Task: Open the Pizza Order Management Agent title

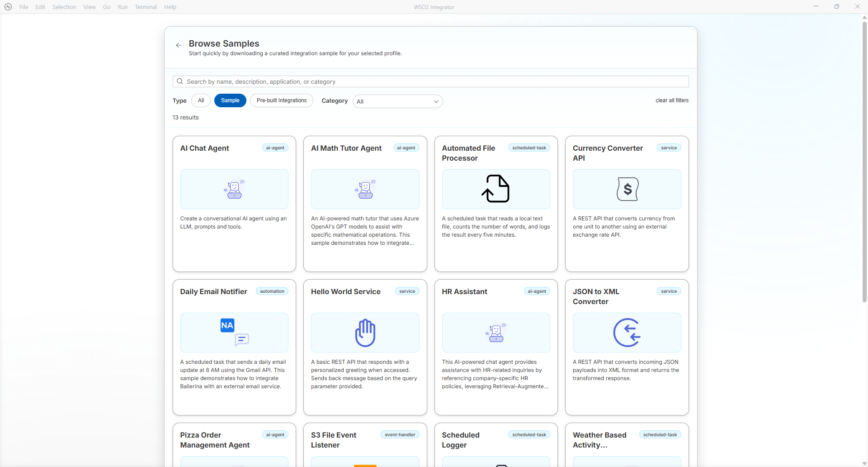Action: (x=215, y=440)
